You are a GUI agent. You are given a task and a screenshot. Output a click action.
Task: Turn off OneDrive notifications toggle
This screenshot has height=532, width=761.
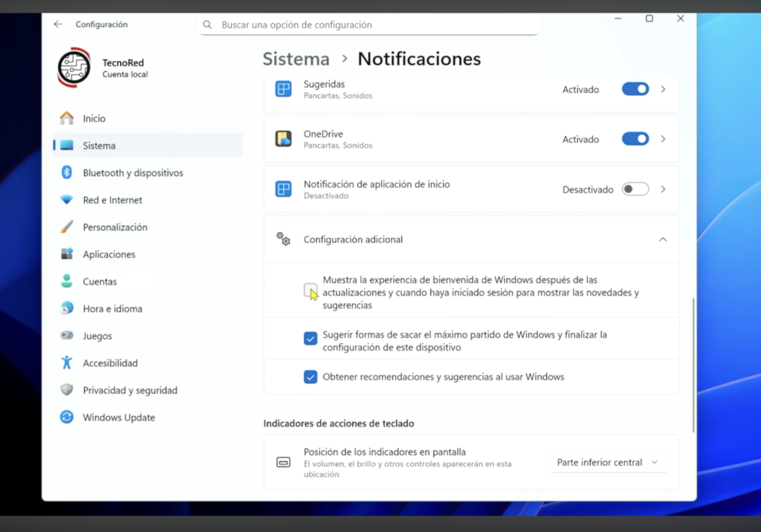pyautogui.click(x=635, y=139)
